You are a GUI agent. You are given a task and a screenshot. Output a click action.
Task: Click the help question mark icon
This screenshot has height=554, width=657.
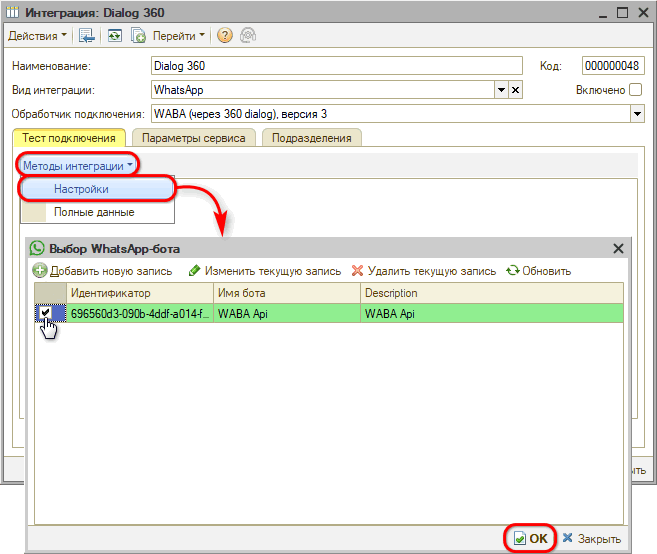coord(224,35)
